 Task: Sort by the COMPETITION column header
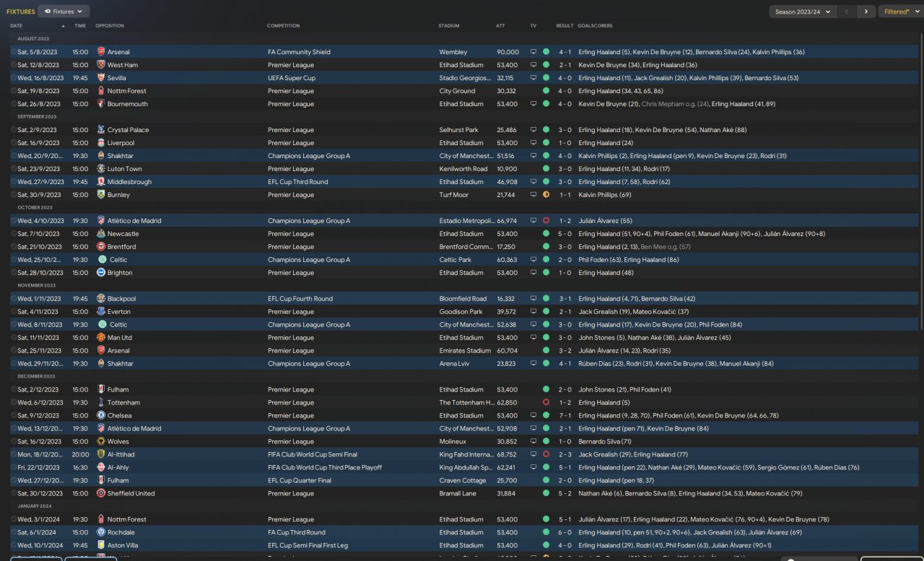(x=284, y=26)
